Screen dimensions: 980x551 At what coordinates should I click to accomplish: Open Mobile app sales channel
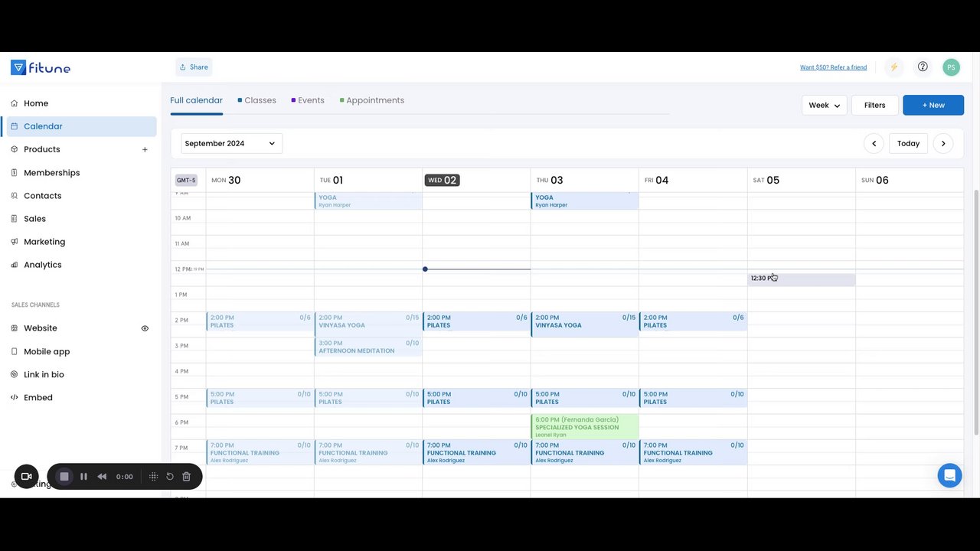point(46,352)
